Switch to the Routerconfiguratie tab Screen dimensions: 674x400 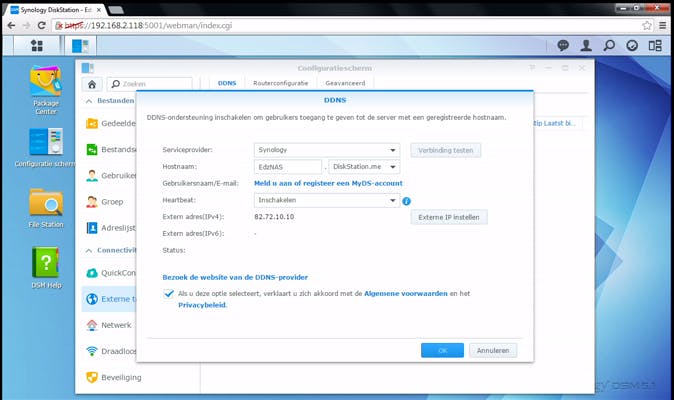coord(281,83)
